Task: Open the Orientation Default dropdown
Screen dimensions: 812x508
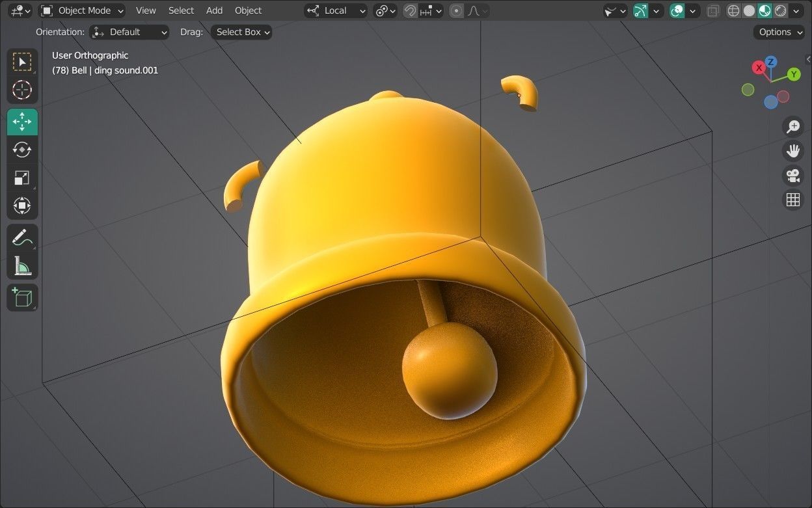Action: point(129,32)
